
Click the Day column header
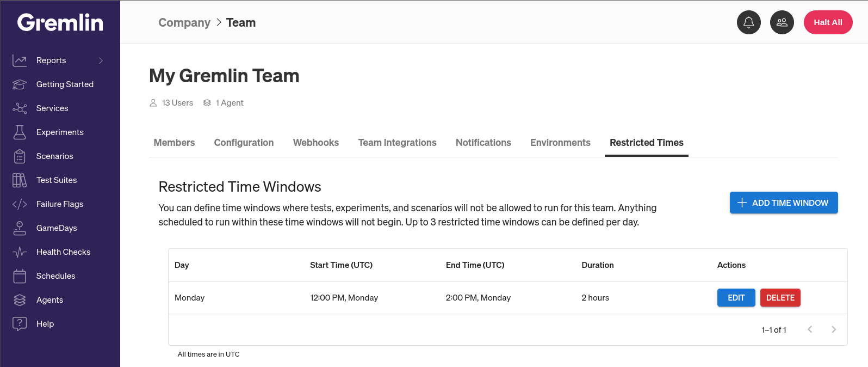tap(182, 265)
